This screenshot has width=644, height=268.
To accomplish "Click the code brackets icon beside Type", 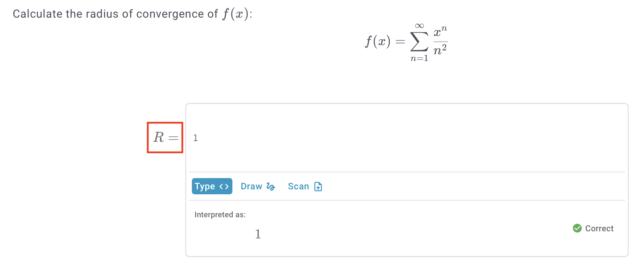I will 224,187.
